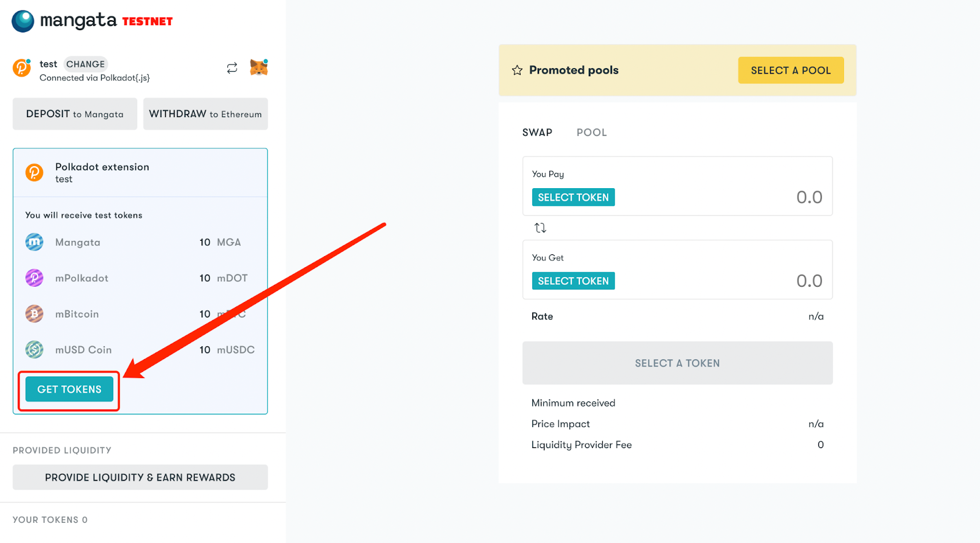Click the mPolkadot token icon
This screenshot has height=543, width=980.
click(34, 278)
